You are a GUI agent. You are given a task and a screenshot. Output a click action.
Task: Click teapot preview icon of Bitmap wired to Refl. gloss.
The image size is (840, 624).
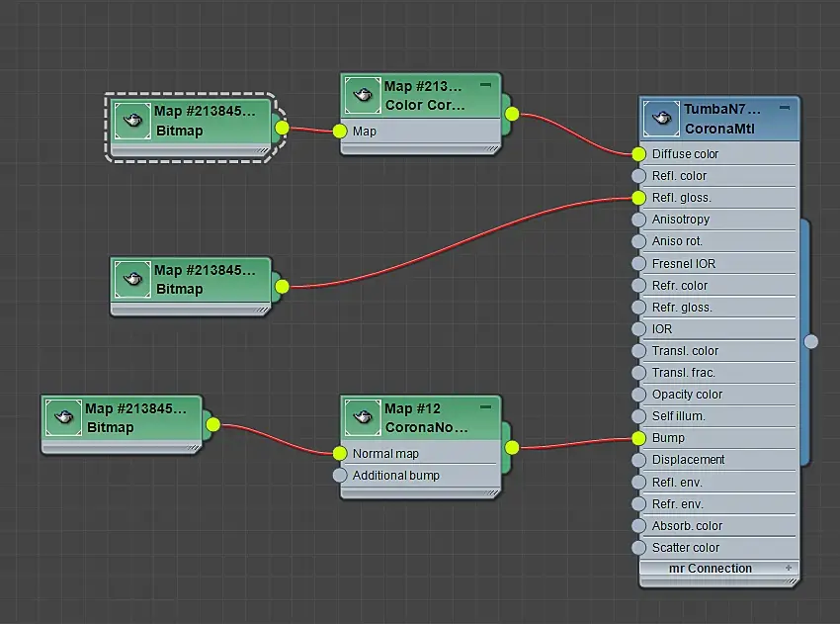(132, 279)
